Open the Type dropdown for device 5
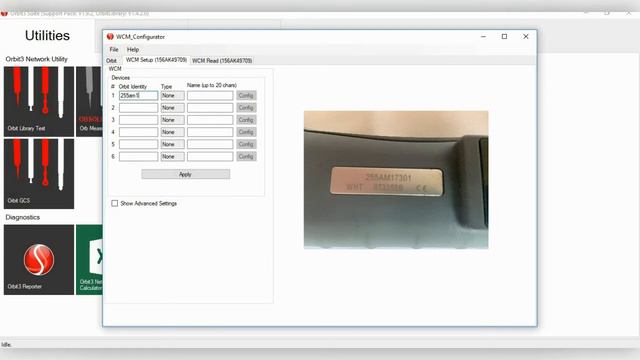 pos(172,144)
